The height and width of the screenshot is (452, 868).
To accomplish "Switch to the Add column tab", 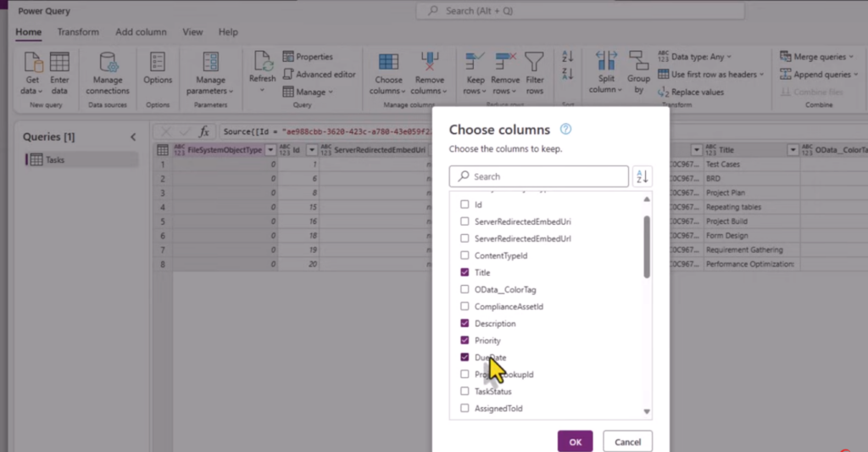I will [x=141, y=32].
